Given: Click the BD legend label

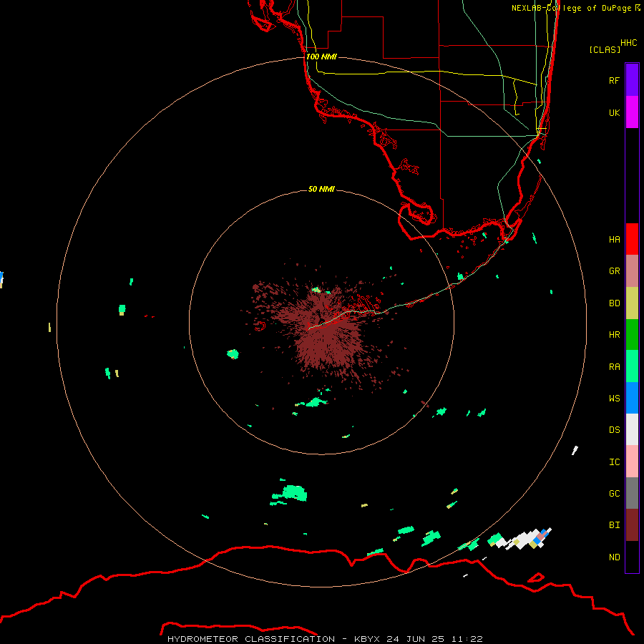Looking at the screenshot, I should coord(614,303).
